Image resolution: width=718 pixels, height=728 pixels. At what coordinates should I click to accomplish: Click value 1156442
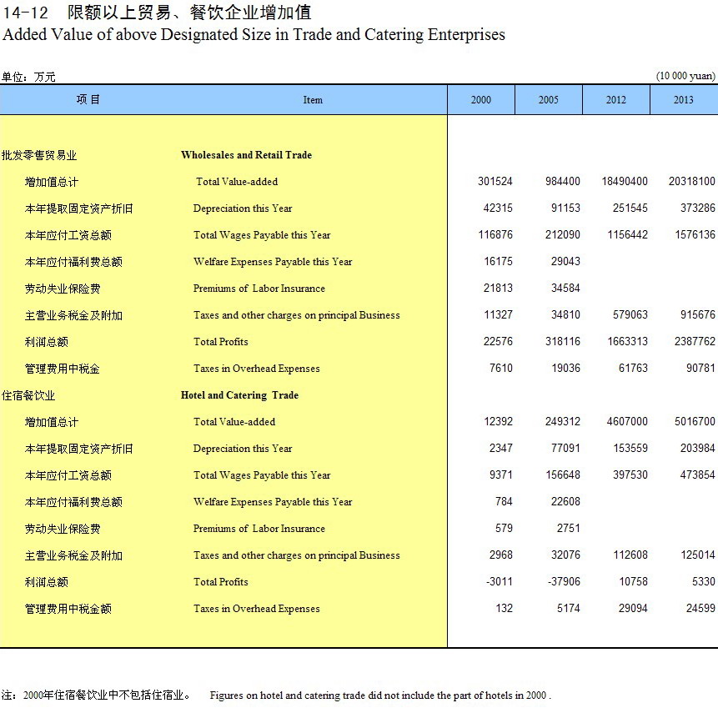click(627, 234)
